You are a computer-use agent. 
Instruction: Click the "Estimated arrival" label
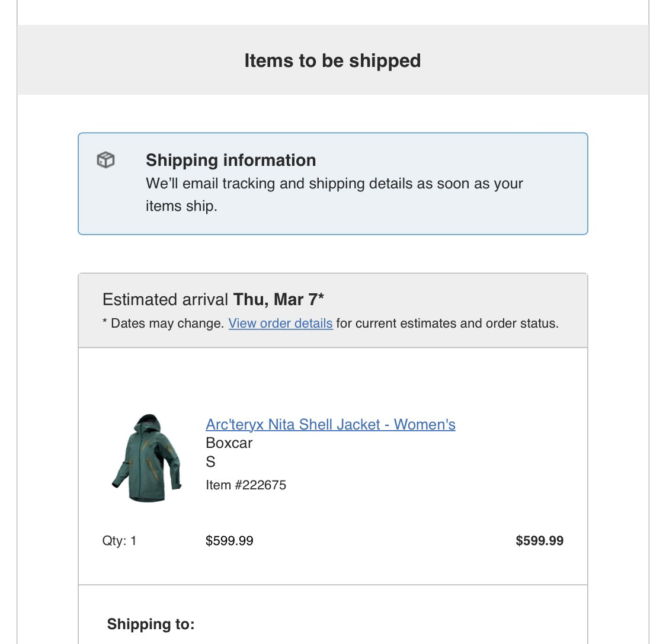click(x=165, y=299)
